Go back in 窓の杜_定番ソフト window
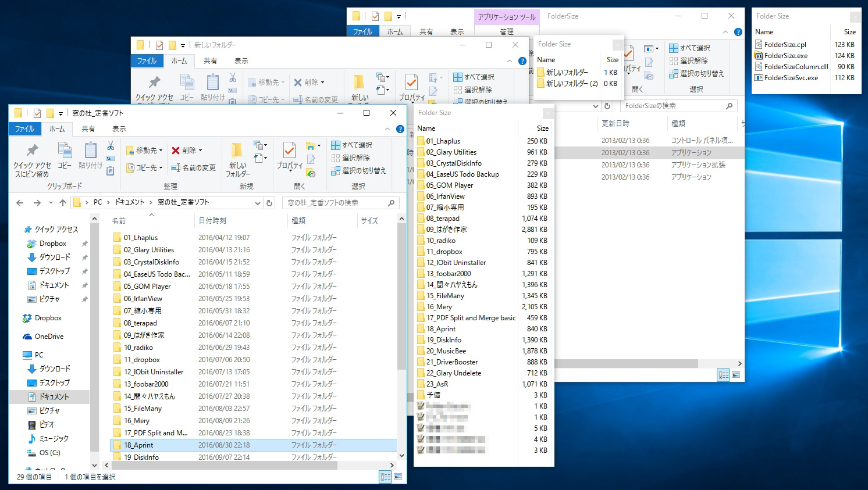The image size is (868, 490). [x=20, y=203]
